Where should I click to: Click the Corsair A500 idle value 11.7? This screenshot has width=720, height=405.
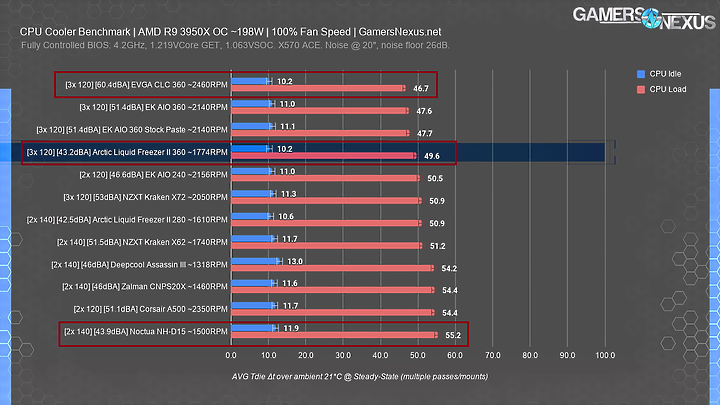point(290,306)
